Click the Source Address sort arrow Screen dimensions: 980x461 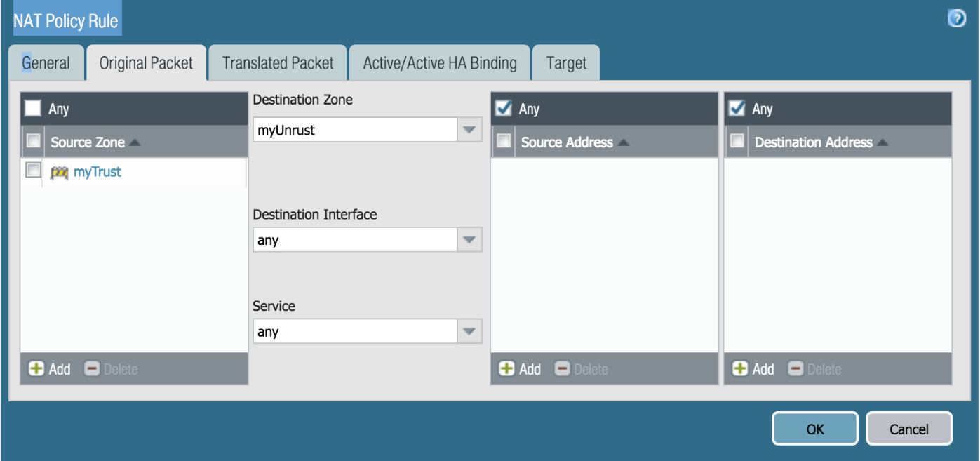coord(623,142)
